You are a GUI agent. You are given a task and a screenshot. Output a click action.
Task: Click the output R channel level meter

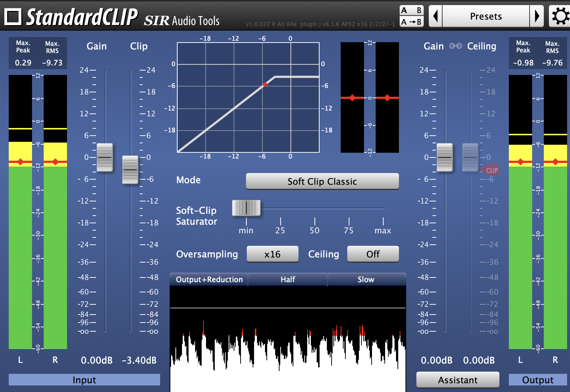point(555,212)
